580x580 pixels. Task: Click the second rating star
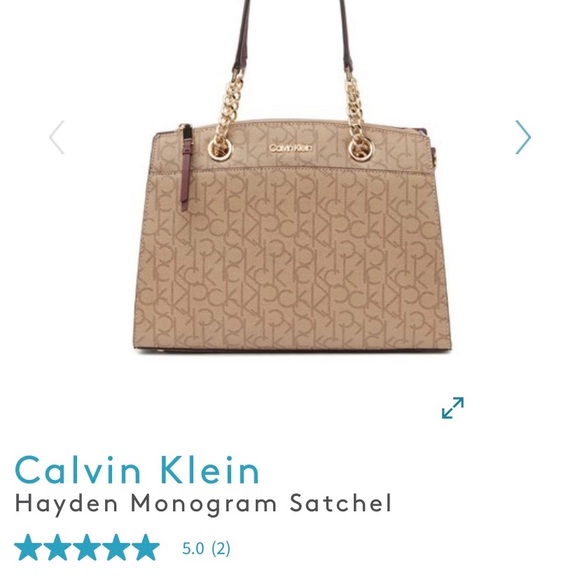coord(57,547)
